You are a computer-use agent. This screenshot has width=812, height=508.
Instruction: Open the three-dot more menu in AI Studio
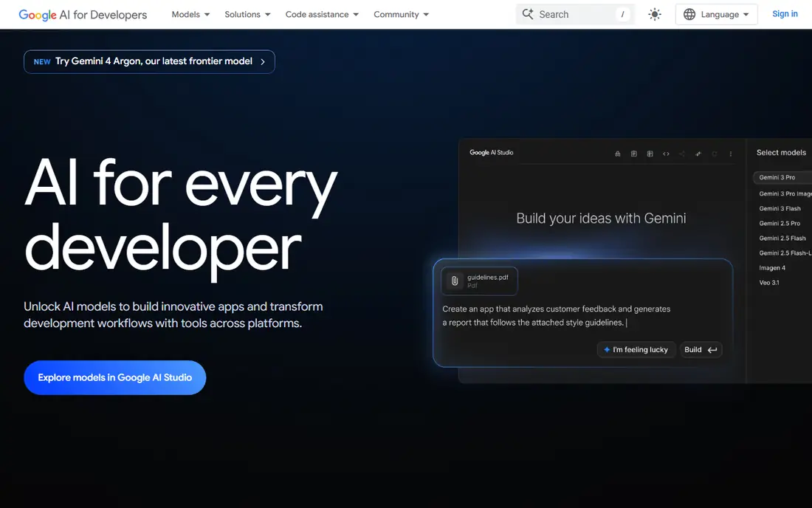click(731, 154)
